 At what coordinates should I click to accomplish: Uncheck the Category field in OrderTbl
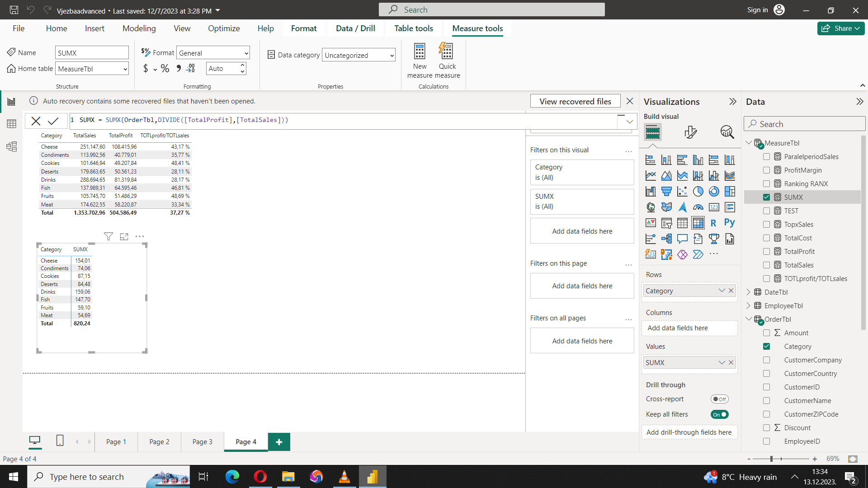(766, 347)
